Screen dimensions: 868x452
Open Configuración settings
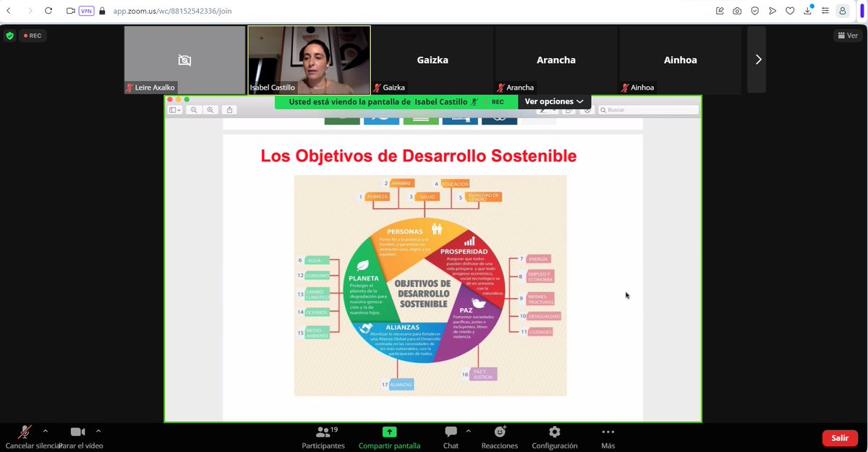555,437
